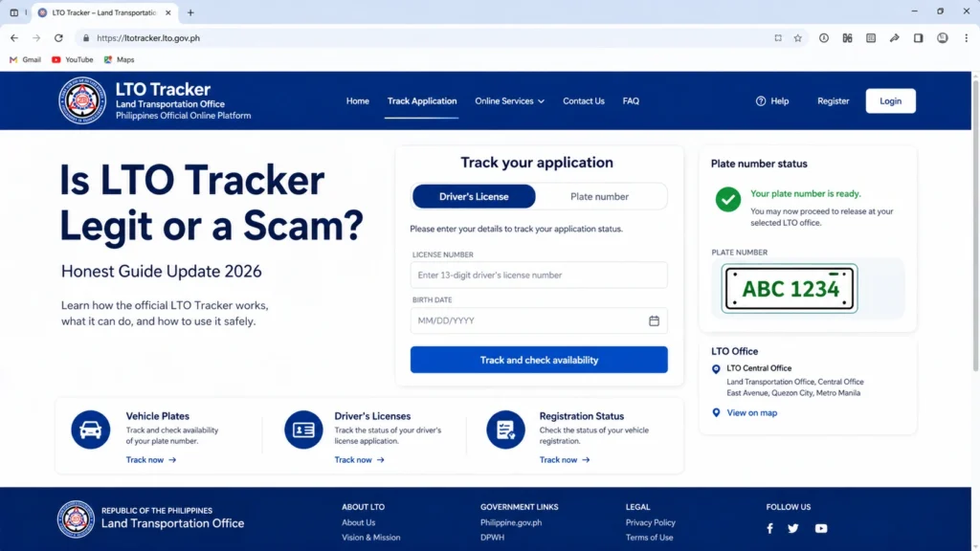This screenshot has width=980, height=551.
Task: Bookmark page with the star icon
Action: (x=798, y=38)
